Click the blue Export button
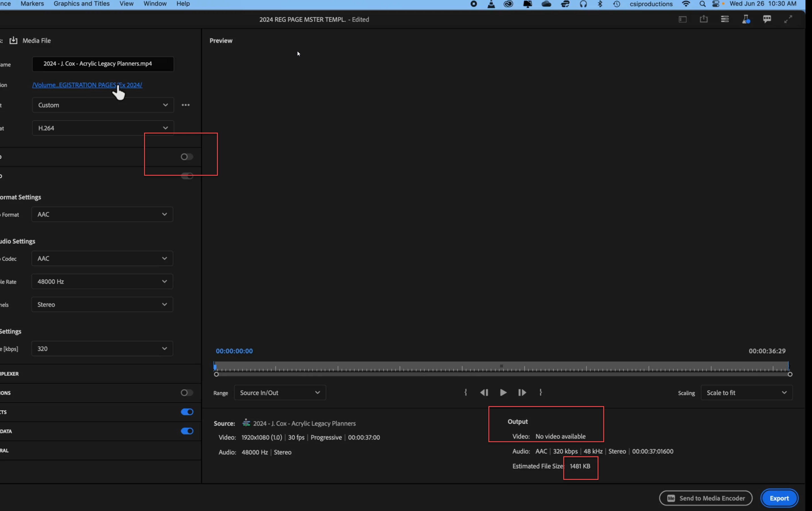The width and height of the screenshot is (812, 511). click(779, 498)
